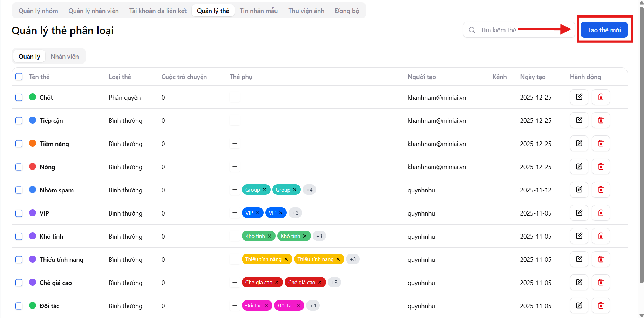Open the Nhân viên sub-tab
Image resolution: width=644 pixels, height=318 pixels.
(x=65, y=57)
